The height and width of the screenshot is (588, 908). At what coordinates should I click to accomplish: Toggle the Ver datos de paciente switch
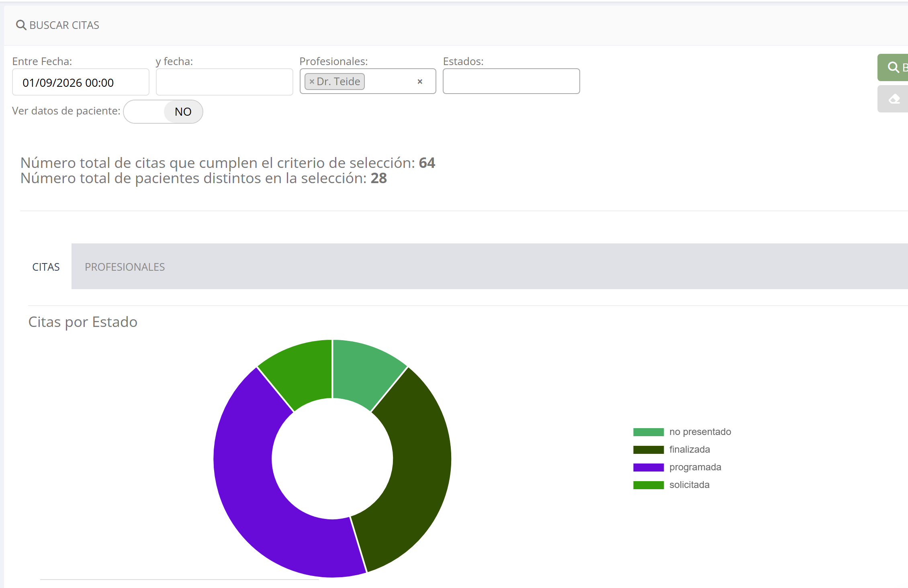(163, 112)
